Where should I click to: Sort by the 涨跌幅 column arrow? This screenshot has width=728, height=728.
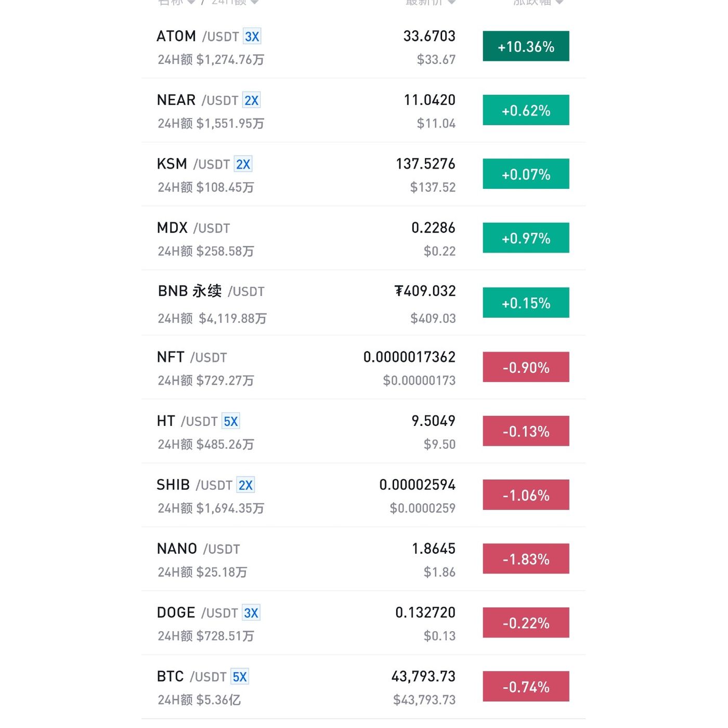pyautogui.click(x=560, y=2)
